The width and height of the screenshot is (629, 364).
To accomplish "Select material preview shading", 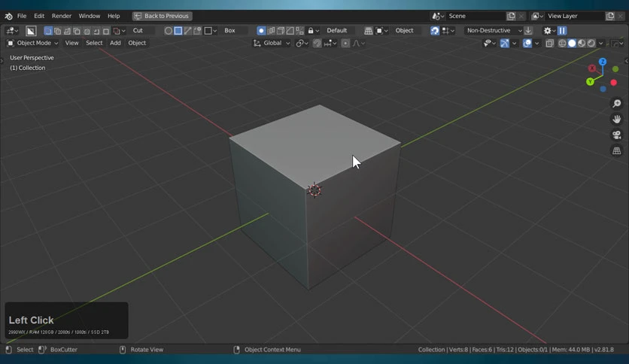I will (x=582, y=44).
